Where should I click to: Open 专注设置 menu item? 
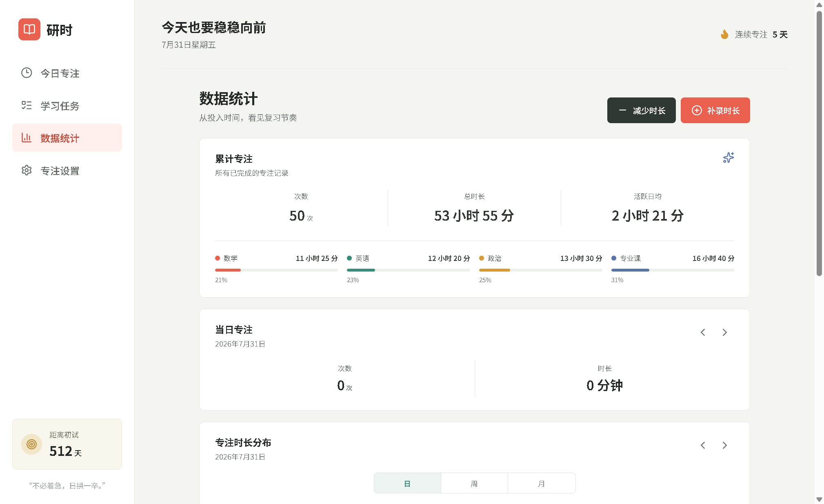[67, 170]
